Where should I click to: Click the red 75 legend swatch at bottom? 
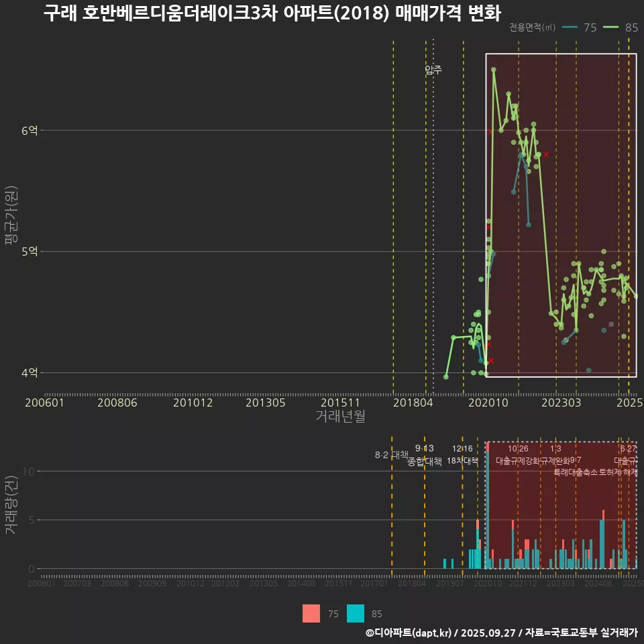click(x=311, y=613)
